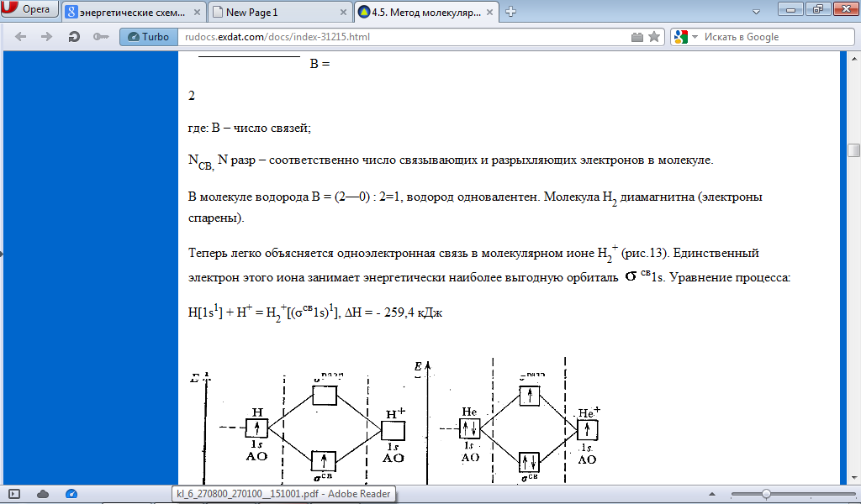Open the closed tabs dropdown arrow

pos(756,12)
